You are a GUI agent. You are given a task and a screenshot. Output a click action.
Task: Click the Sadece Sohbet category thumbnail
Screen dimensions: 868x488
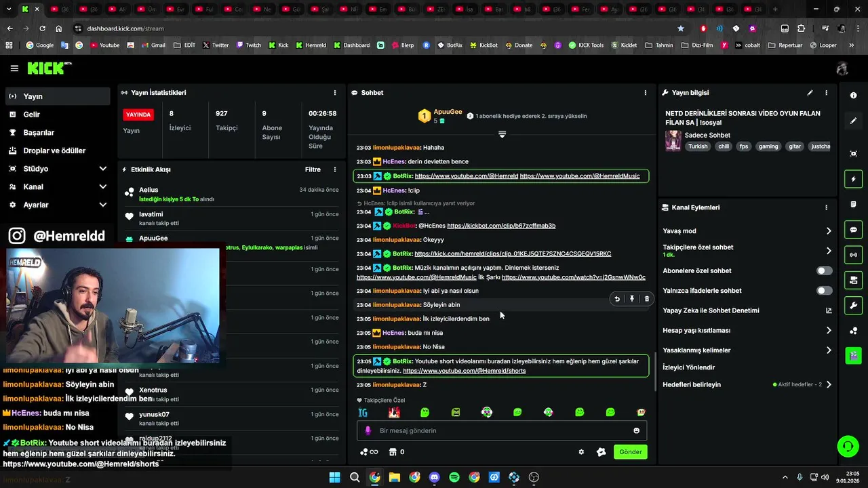point(673,140)
